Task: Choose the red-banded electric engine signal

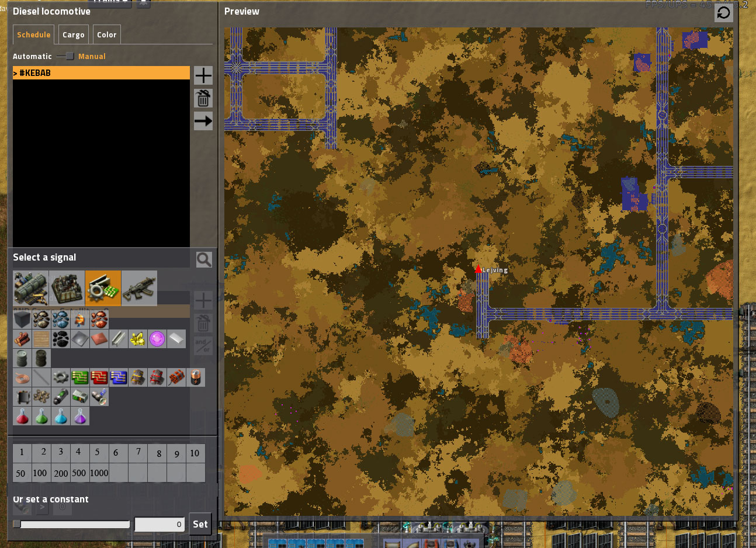Action: point(157,377)
